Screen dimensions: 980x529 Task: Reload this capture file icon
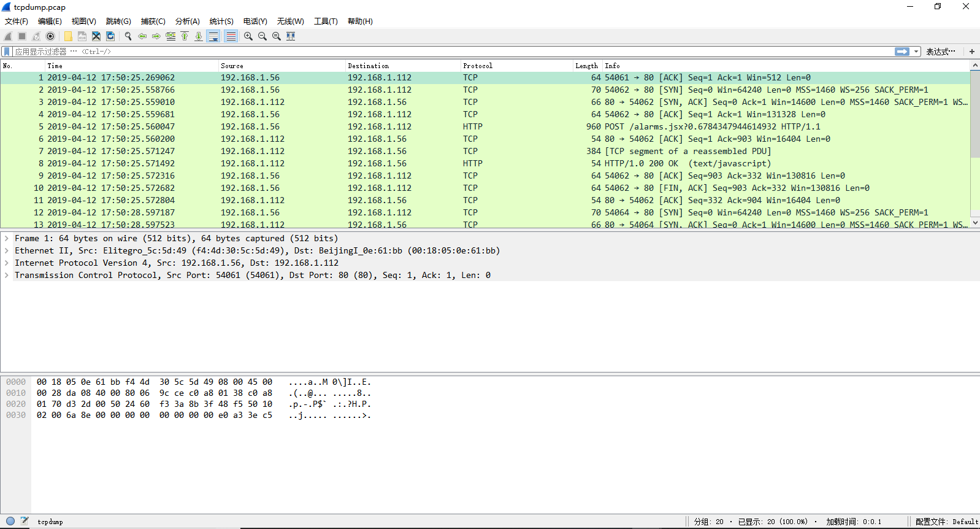click(x=110, y=36)
